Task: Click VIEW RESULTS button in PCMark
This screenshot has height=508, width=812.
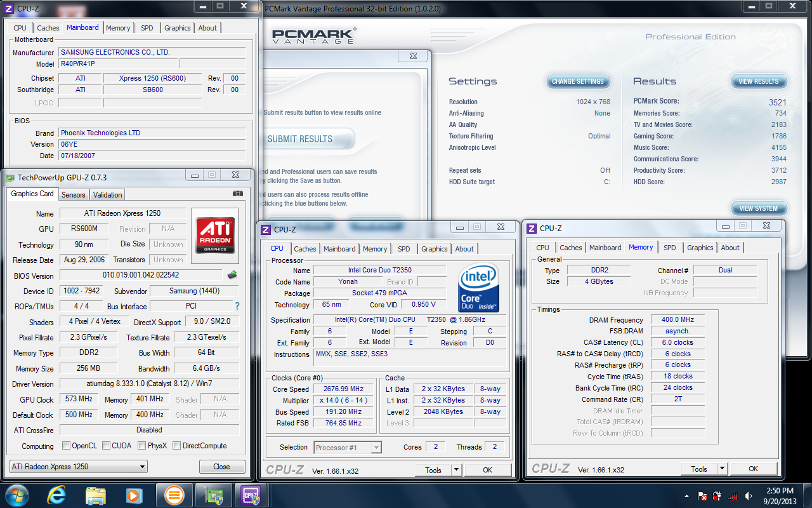Action: tap(759, 81)
